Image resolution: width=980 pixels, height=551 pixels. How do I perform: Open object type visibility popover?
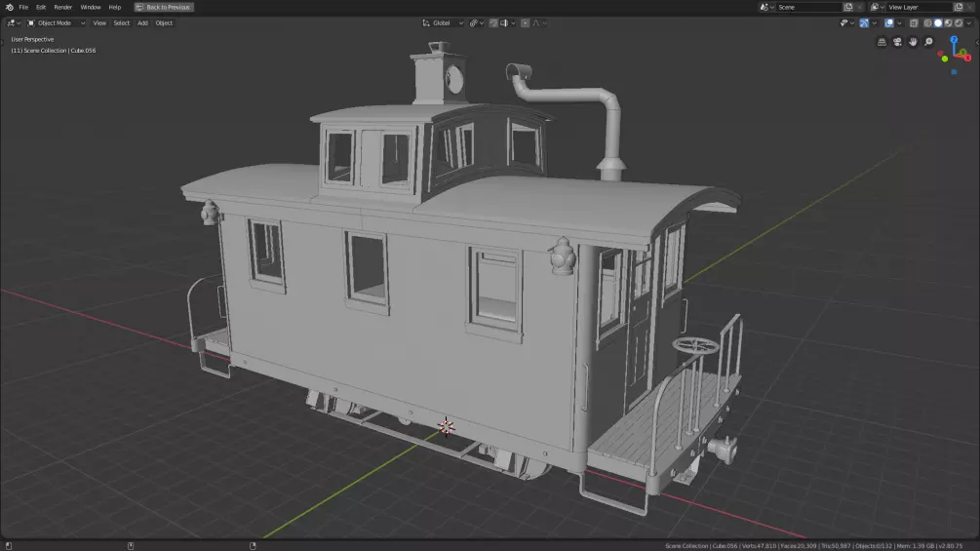(846, 23)
